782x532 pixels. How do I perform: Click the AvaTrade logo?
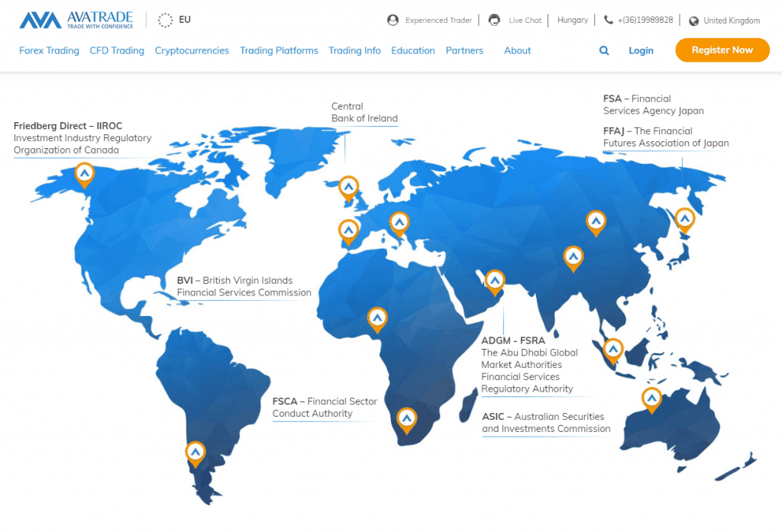[76, 20]
